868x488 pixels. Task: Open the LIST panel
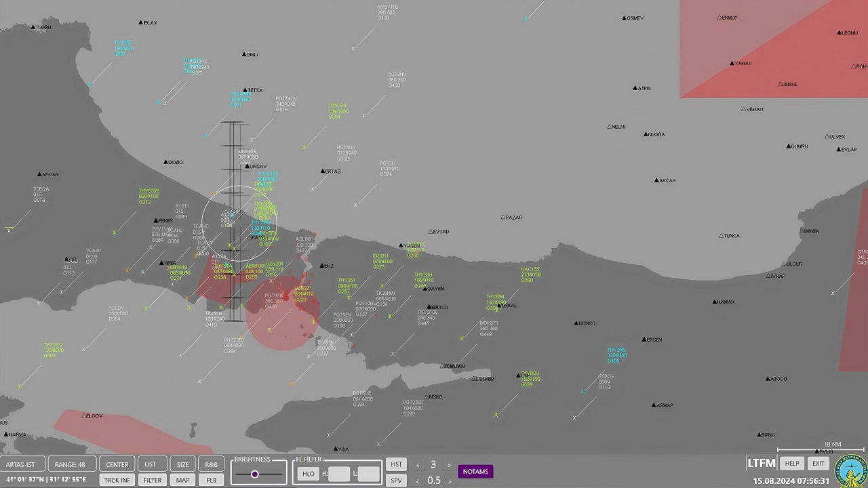click(150, 464)
